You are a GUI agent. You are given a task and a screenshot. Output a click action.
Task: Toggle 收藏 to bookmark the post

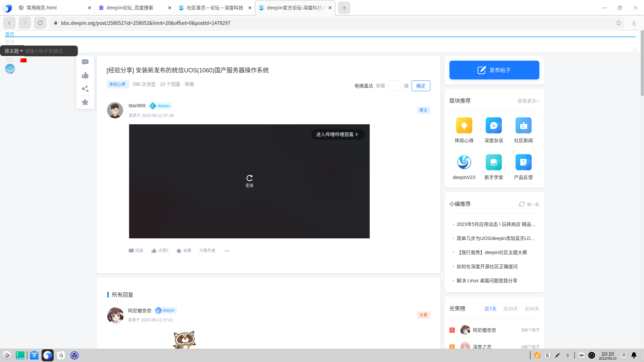click(x=183, y=250)
